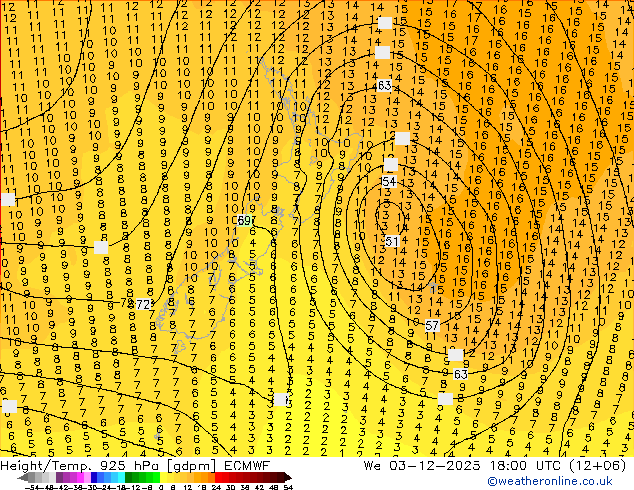Click the '[gdpm]' unit label
Image resolution: width=634 pixels, height=490 pixels.
[193, 466]
